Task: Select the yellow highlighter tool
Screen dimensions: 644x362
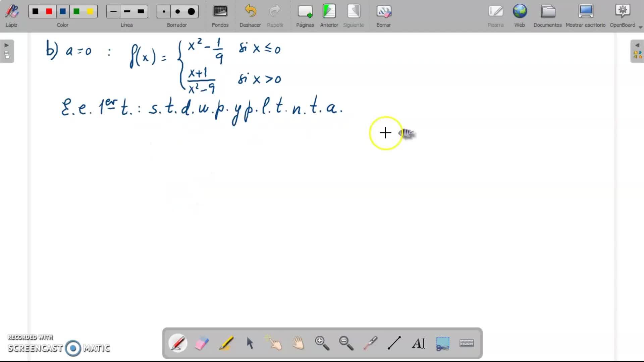Action: coord(226,343)
